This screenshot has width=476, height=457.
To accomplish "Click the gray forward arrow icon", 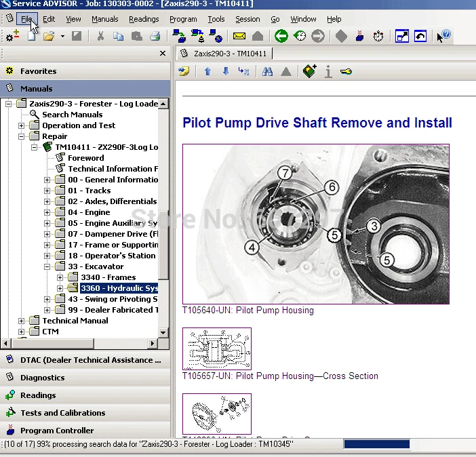I will (318, 36).
